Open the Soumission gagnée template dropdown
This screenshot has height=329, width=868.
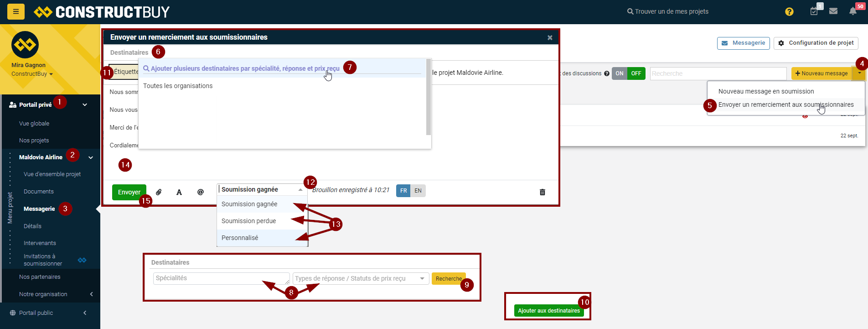(262, 189)
